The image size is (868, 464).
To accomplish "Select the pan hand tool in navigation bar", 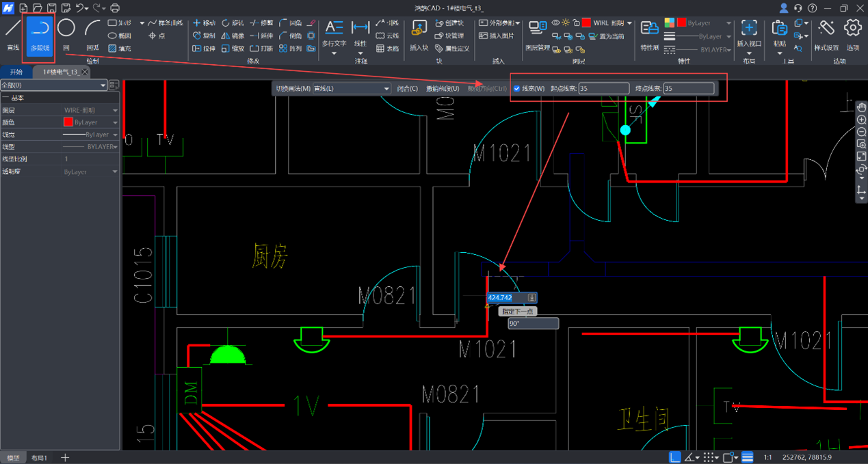I will point(861,107).
